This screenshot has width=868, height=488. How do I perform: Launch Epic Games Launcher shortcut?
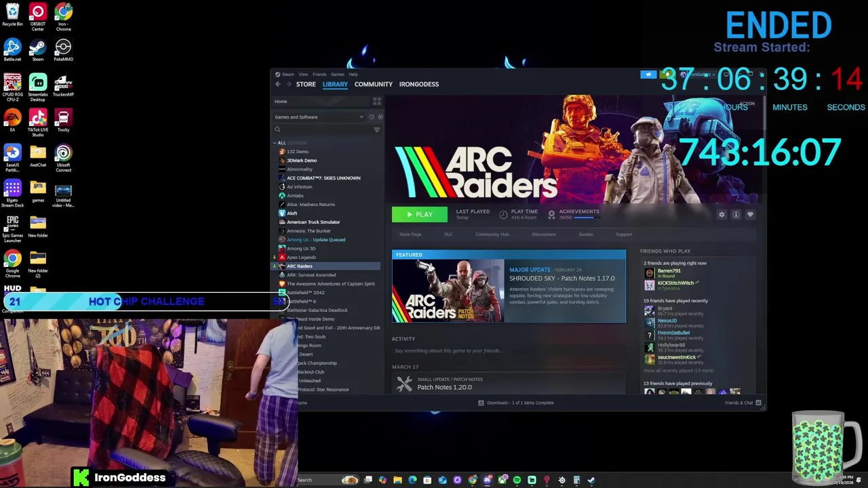coord(12,228)
